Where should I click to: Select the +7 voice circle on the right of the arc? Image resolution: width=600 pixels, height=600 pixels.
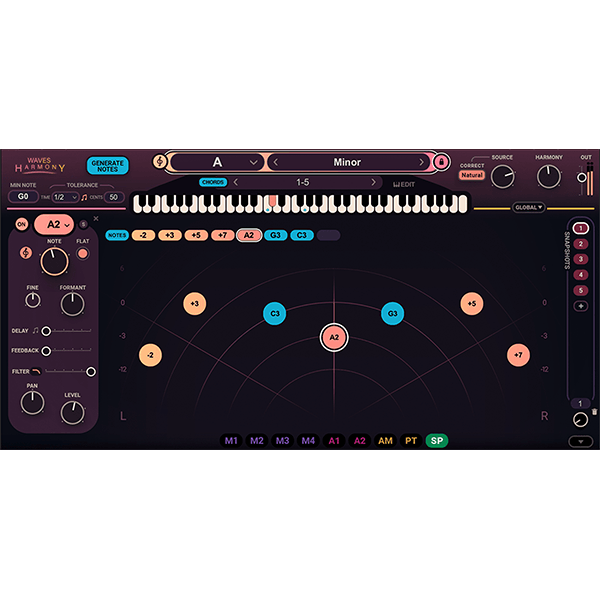517,354
